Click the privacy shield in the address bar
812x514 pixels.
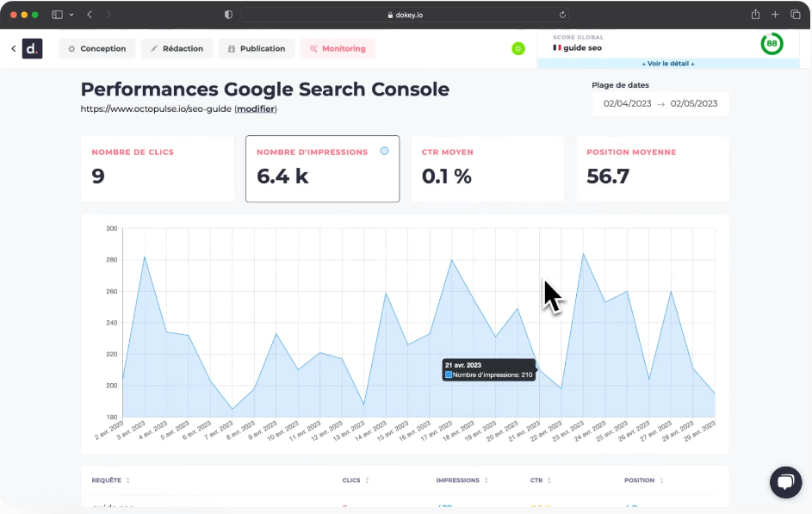[x=227, y=15]
